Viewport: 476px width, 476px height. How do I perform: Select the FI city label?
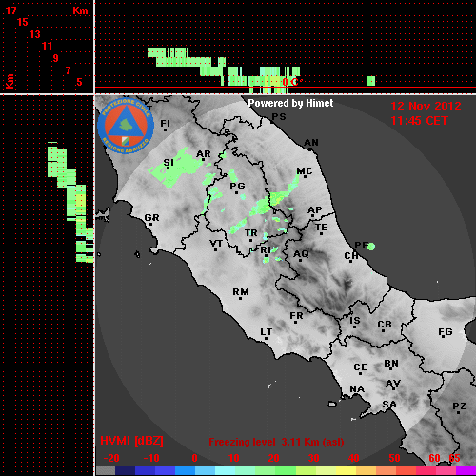(x=166, y=123)
